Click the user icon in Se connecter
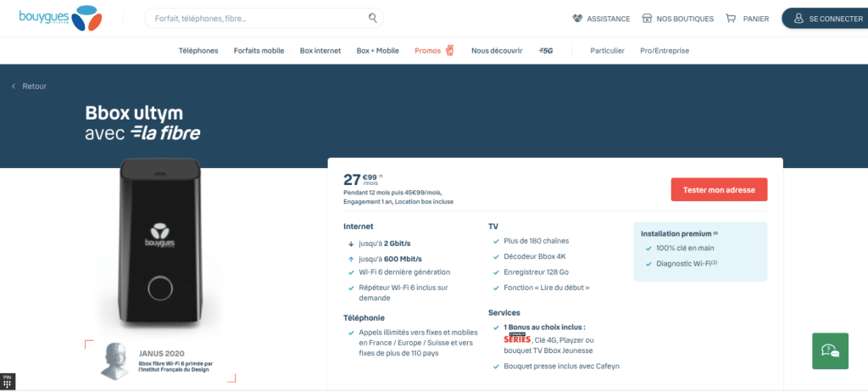Screen dimensions: 868x392 [x=798, y=19]
